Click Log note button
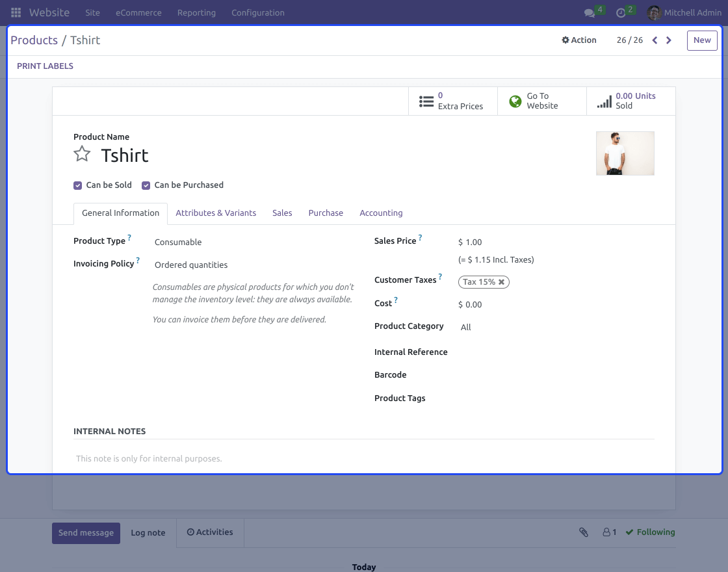Screen dimensions: 728x572 coord(148,533)
